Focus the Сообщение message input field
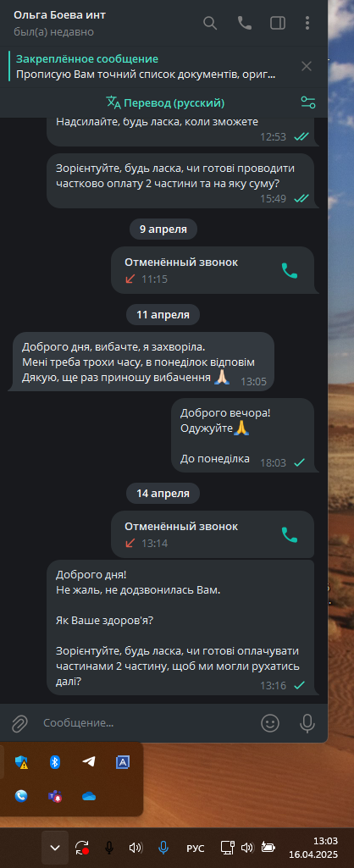354x868 pixels. point(147,722)
